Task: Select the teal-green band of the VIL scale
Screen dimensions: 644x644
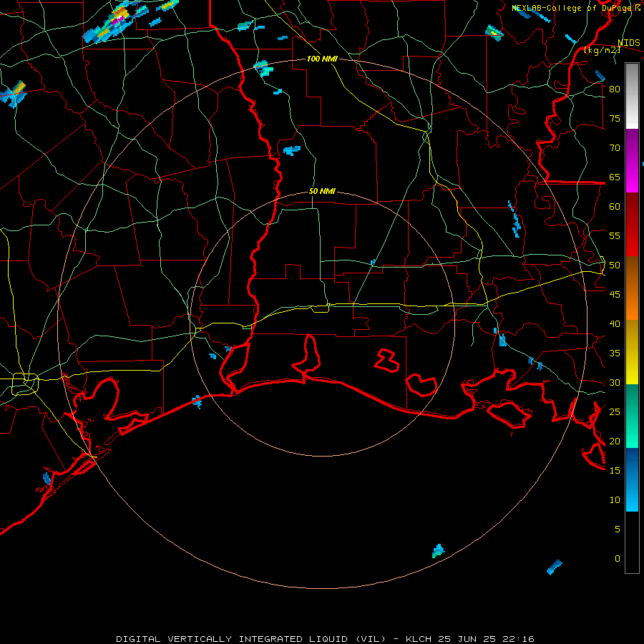Action: click(x=632, y=416)
